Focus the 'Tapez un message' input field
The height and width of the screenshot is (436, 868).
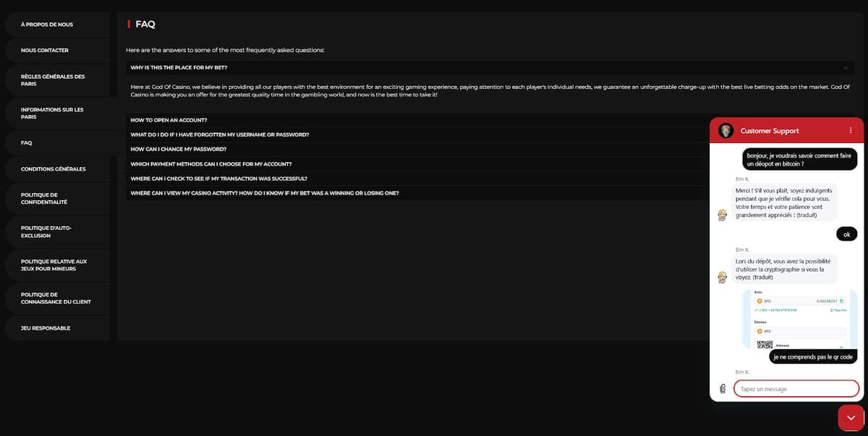tap(796, 389)
